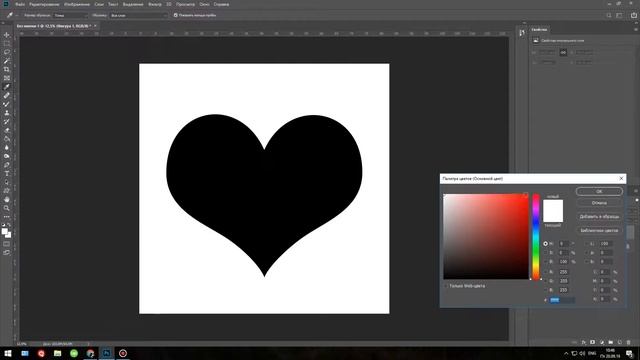Select the History Brush tool
The height and width of the screenshot is (360, 640).
7,122
